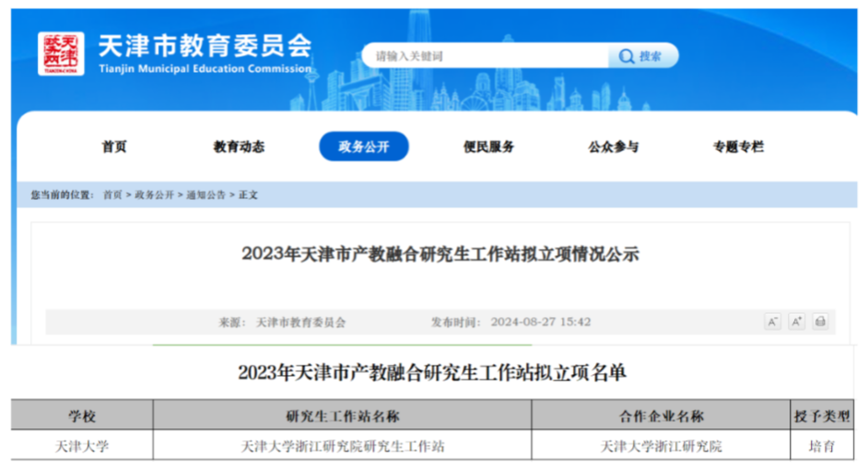Click 政务公开 in the breadcrumb trail

point(154,195)
